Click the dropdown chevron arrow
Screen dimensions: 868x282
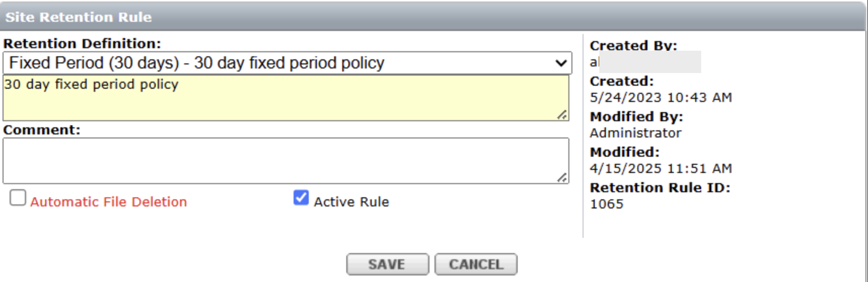coord(561,63)
